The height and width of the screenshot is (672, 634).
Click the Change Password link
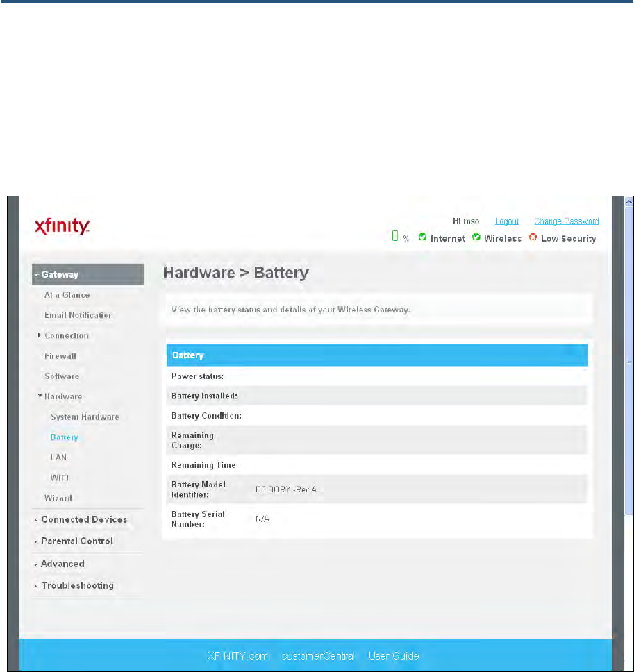coord(566,221)
